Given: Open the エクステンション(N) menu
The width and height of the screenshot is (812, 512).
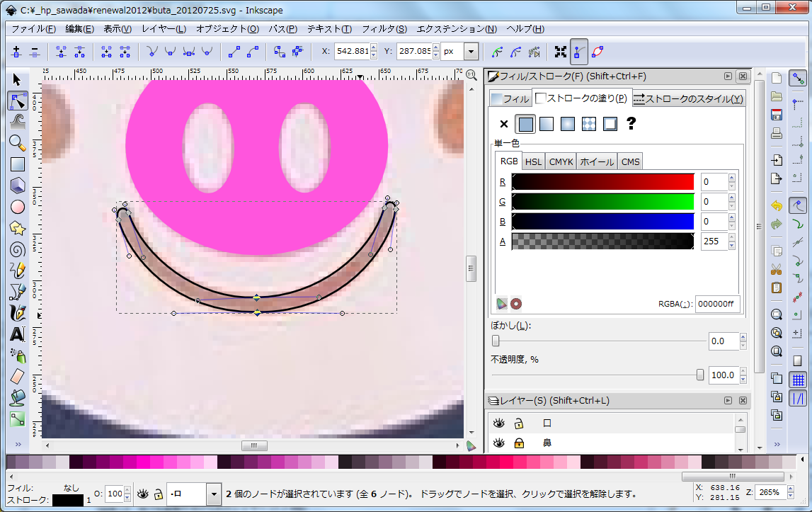Looking at the screenshot, I should coord(457,29).
